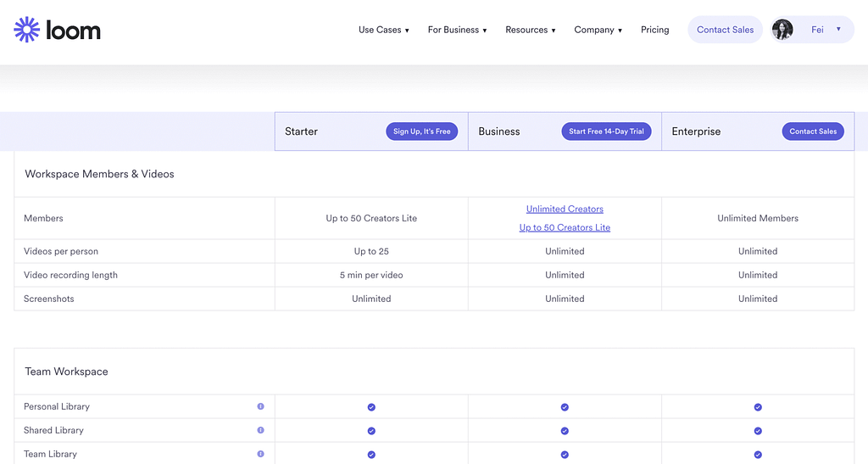The image size is (868, 464).
Task: Start the Free 14-Day Trial for Business
Action: (x=606, y=131)
